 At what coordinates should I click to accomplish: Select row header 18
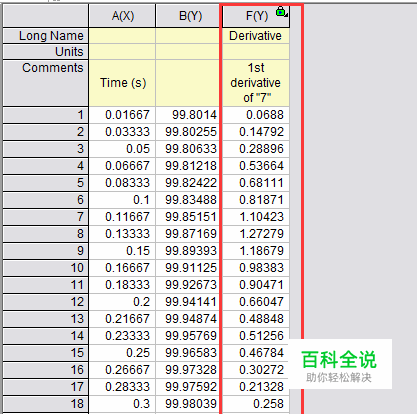pyautogui.click(x=46, y=404)
